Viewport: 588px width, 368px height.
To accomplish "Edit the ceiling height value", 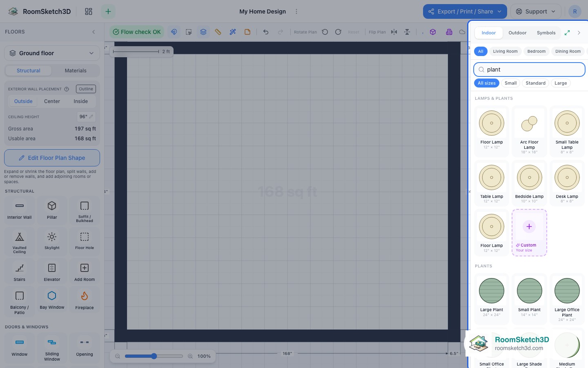I will pos(86,117).
